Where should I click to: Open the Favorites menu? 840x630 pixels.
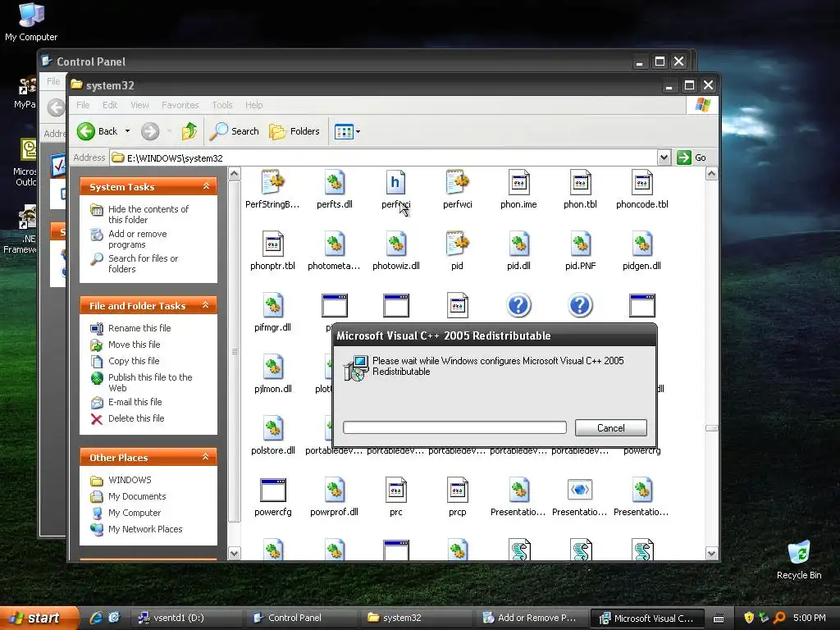pos(180,105)
